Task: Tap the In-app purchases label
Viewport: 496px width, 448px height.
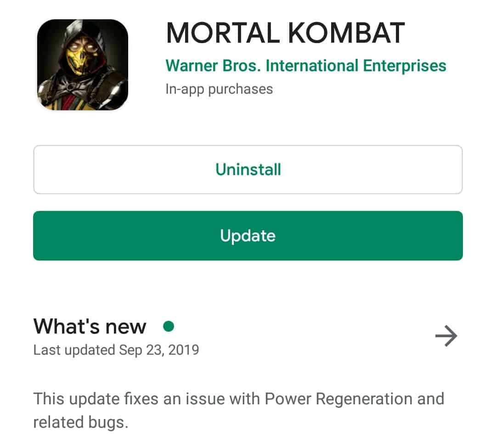Action: (x=219, y=89)
